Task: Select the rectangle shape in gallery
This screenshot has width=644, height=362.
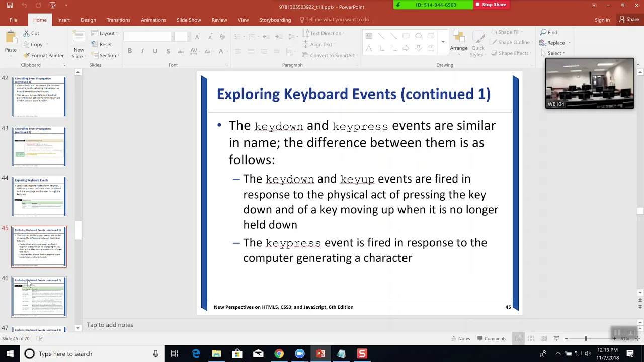Action: (x=406, y=36)
